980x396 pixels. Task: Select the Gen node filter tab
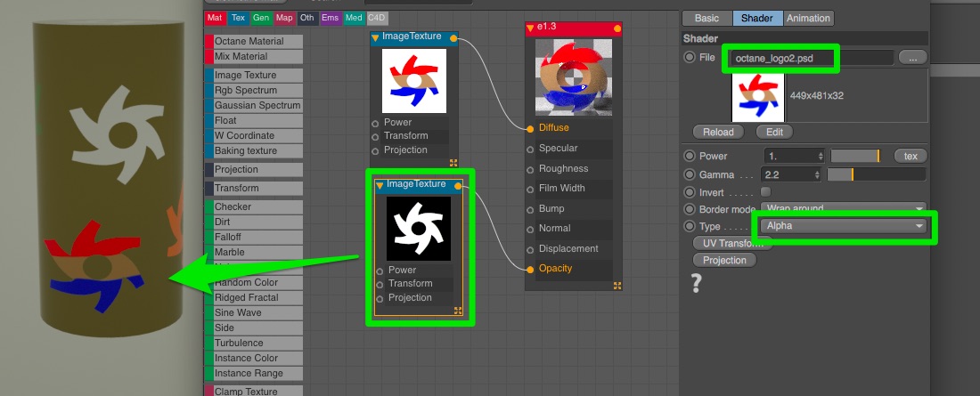click(261, 18)
